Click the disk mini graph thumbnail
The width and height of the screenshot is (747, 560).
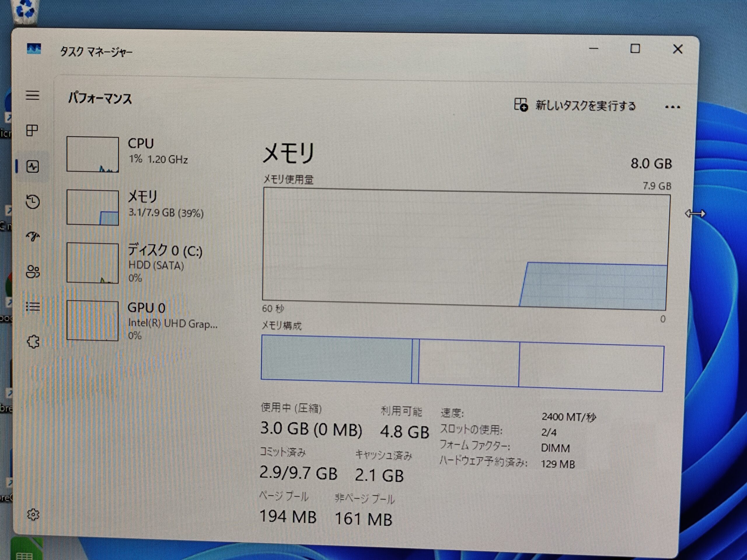point(92,263)
